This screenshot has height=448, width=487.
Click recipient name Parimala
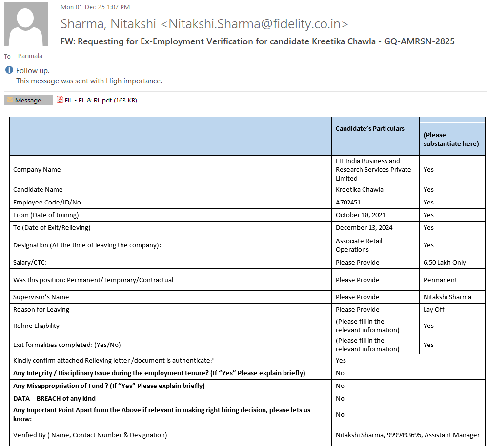(30, 56)
